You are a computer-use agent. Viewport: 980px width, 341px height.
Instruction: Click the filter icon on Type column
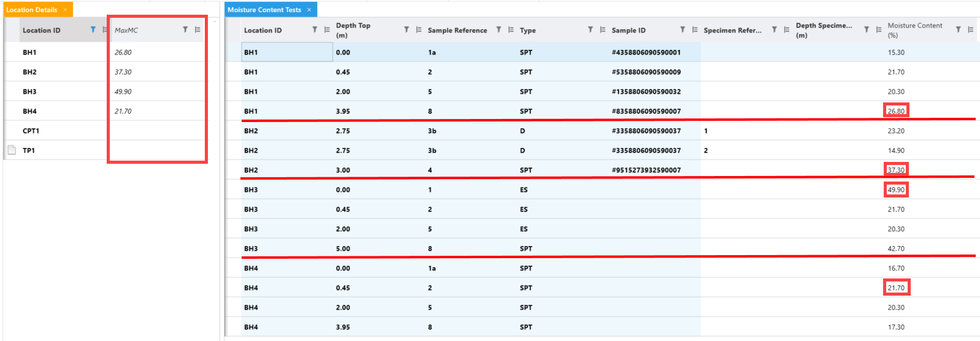(591, 29)
